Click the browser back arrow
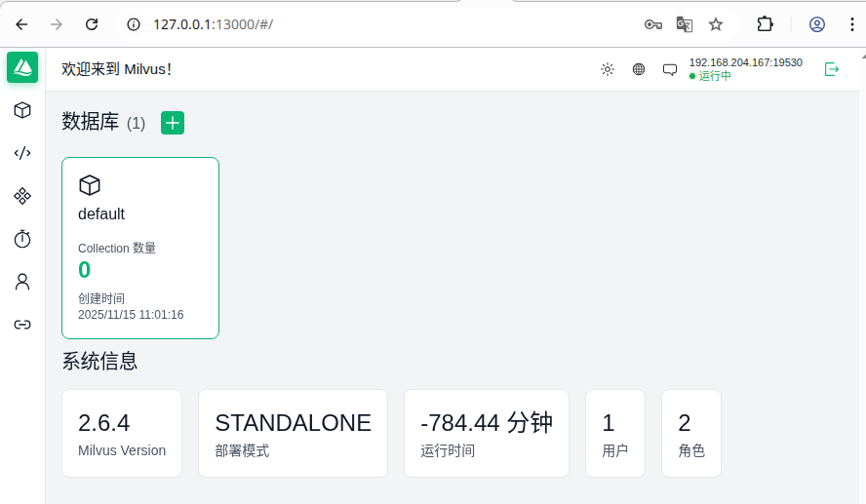Image resolution: width=866 pixels, height=504 pixels. point(21,24)
